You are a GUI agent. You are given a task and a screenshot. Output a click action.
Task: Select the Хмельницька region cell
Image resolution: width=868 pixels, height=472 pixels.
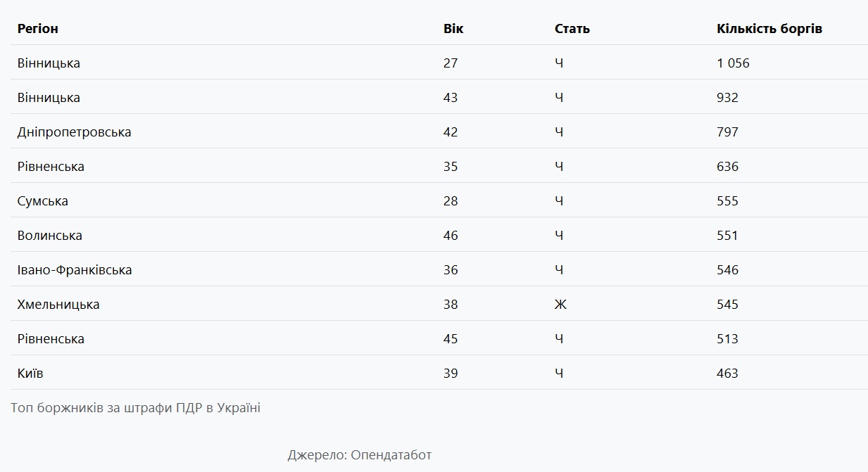click(x=58, y=305)
